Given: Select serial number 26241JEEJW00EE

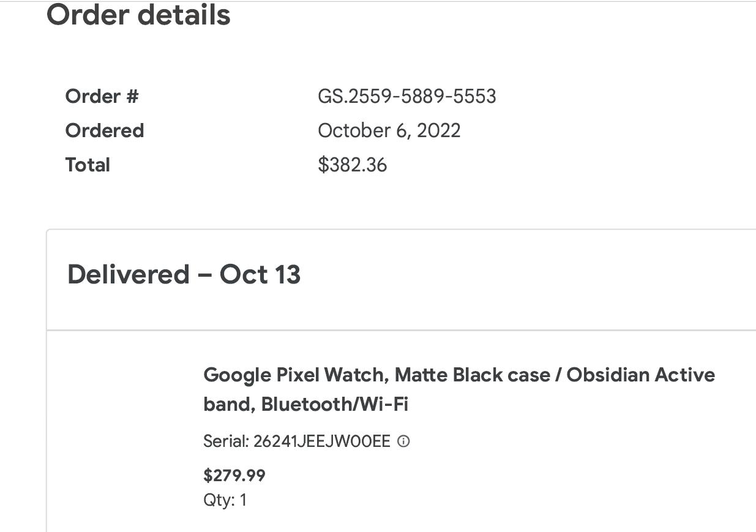Looking at the screenshot, I should pyautogui.click(x=321, y=441).
